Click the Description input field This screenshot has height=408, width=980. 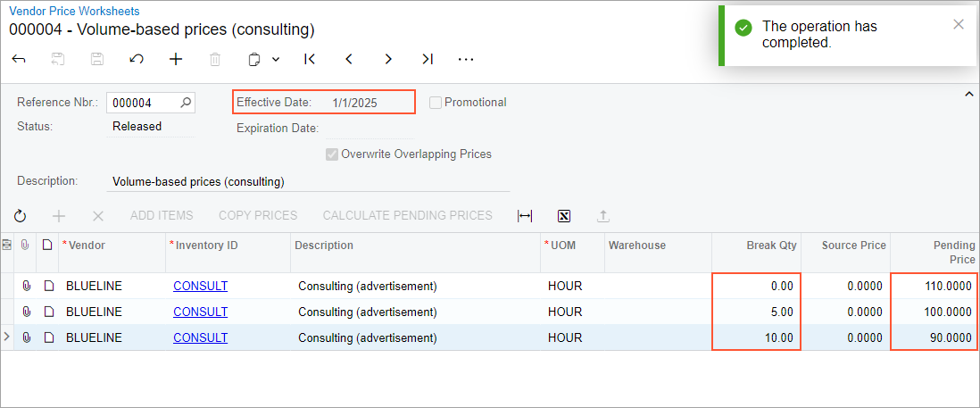[308, 181]
